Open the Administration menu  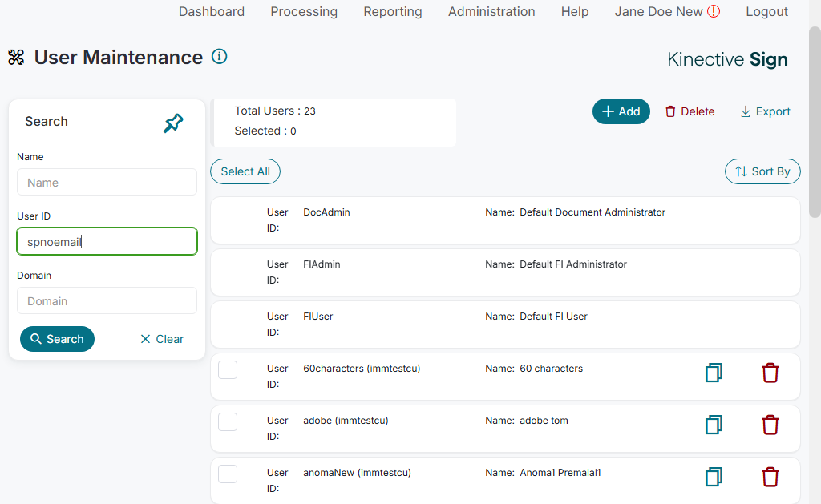pos(491,12)
